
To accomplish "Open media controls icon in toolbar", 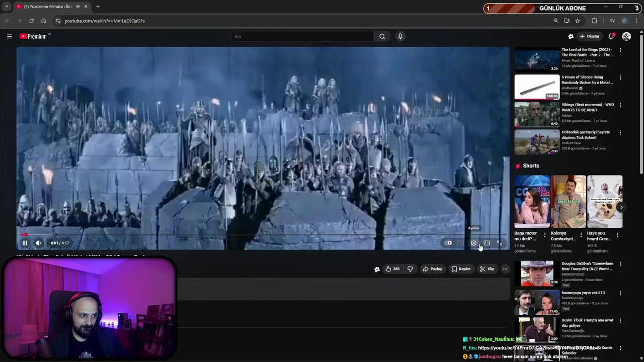I will point(612,21).
